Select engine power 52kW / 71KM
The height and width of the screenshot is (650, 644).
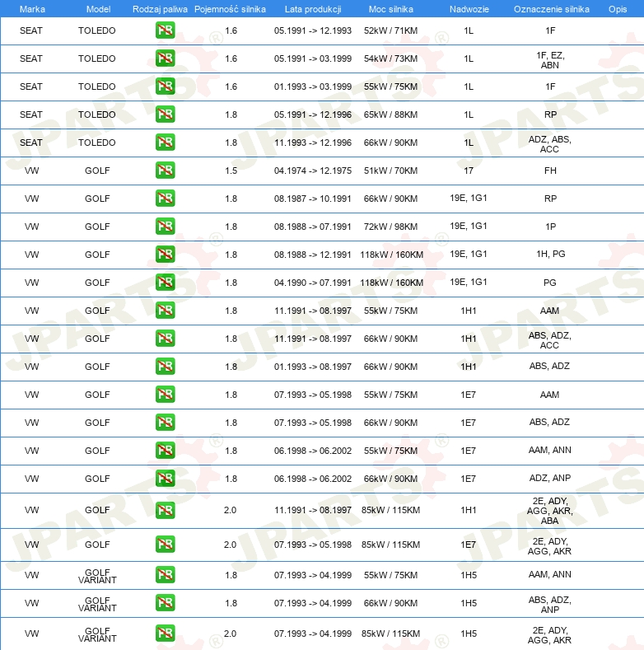[391, 30]
